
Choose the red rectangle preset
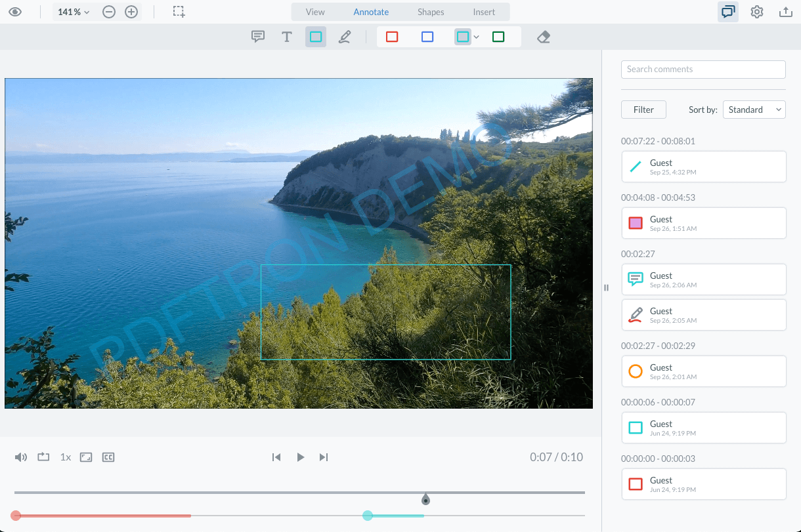[392, 37]
